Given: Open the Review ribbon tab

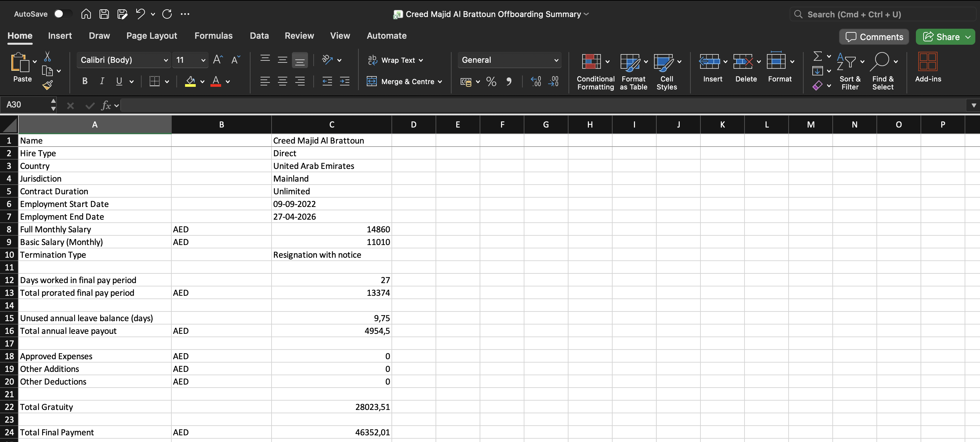Looking at the screenshot, I should pyautogui.click(x=299, y=35).
